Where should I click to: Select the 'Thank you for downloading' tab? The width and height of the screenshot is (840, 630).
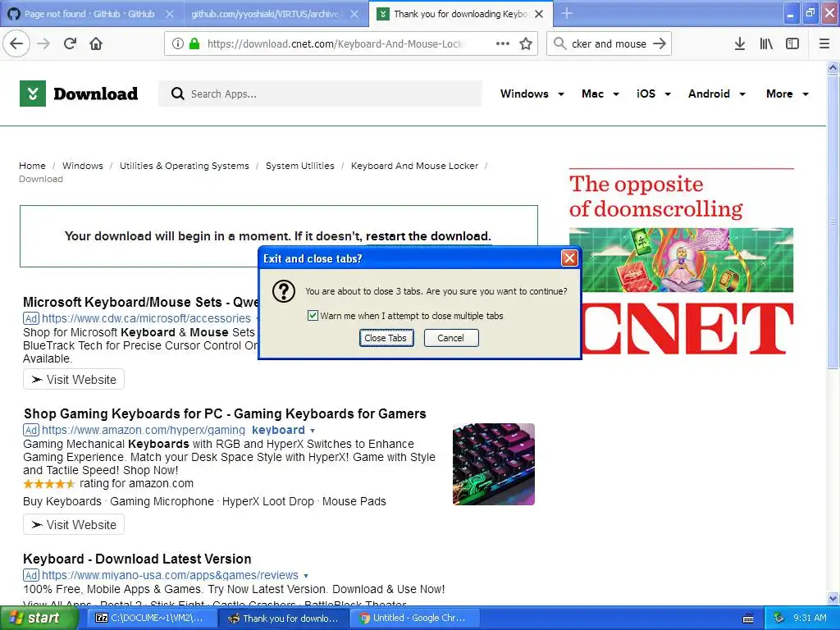pyautogui.click(x=461, y=14)
